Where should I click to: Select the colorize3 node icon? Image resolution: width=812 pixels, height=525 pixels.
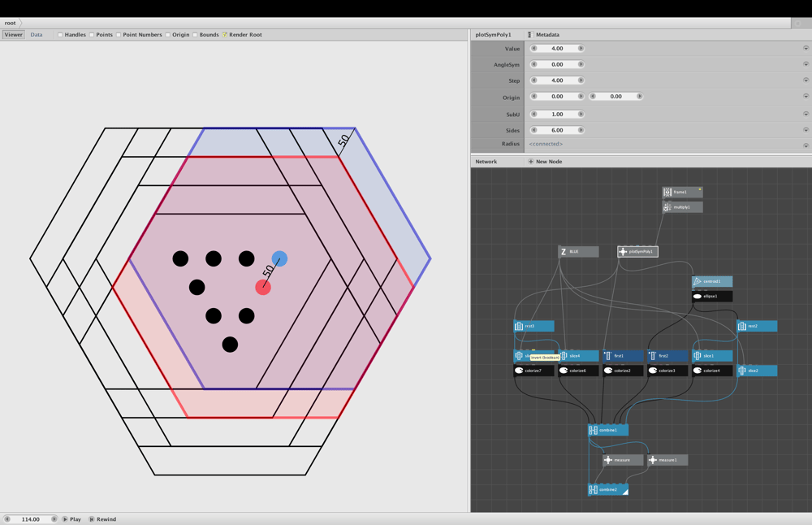(x=653, y=371)
